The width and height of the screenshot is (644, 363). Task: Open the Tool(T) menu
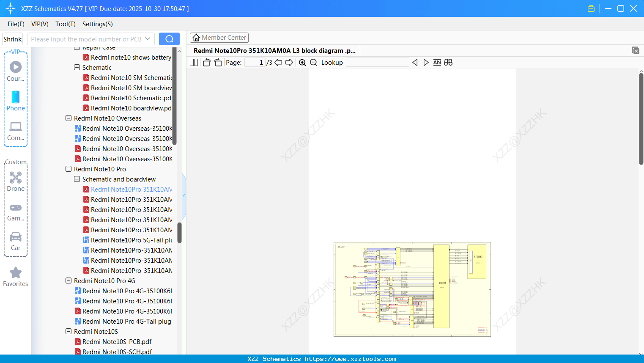pyautogui.click(x=65, y=24)
